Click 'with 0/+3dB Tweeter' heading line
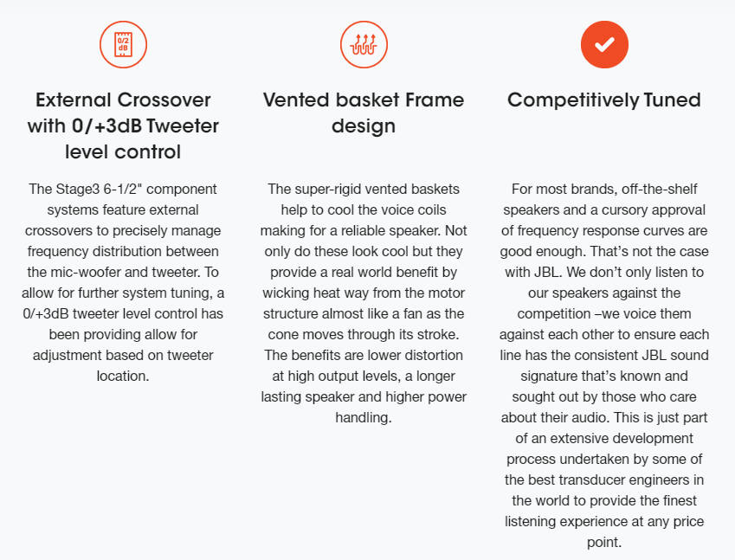 pos(122,126)
